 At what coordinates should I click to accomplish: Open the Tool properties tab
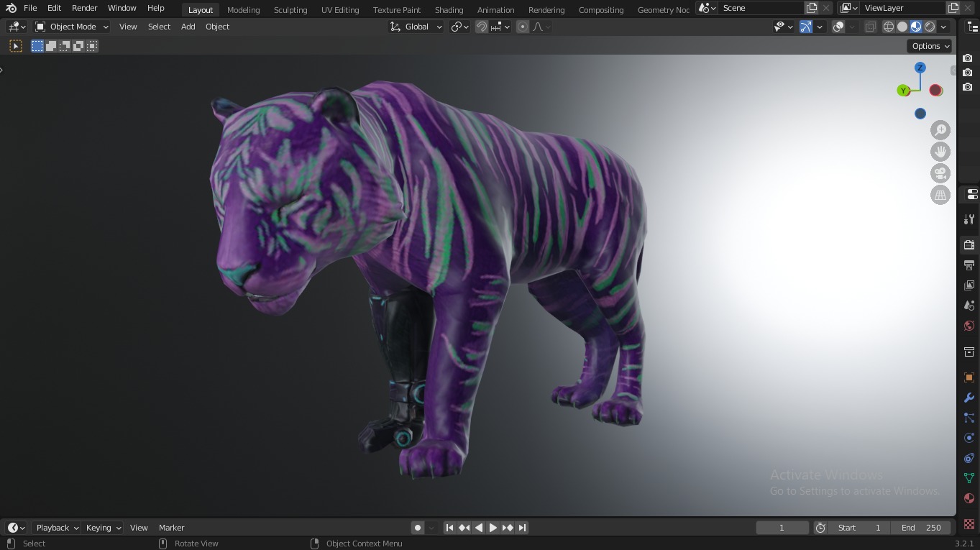969,219
